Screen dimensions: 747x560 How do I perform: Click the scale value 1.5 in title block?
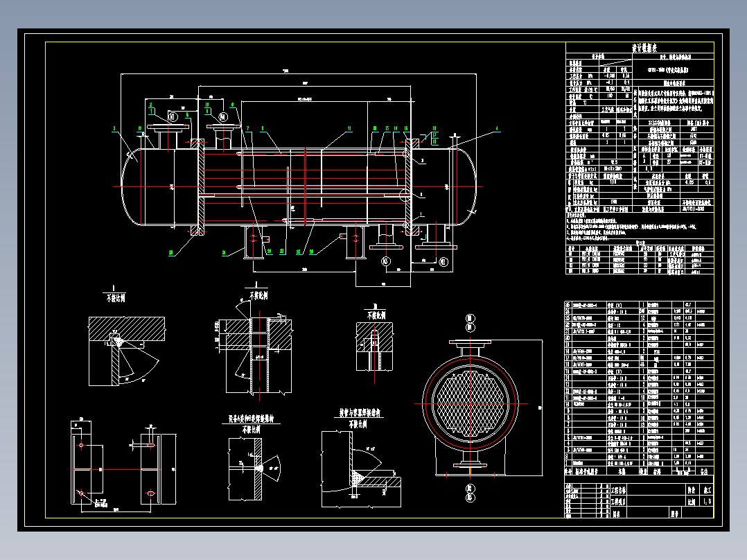(x=707, y=501)
